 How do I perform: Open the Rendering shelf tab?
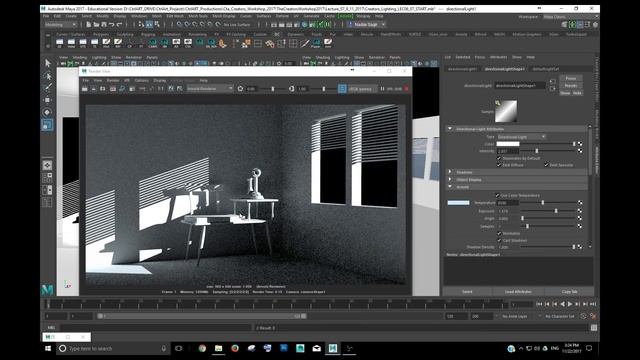(197, 35)
